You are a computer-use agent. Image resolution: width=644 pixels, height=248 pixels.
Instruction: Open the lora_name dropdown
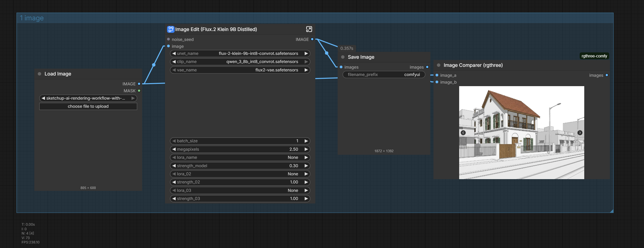tap(240, 158)
